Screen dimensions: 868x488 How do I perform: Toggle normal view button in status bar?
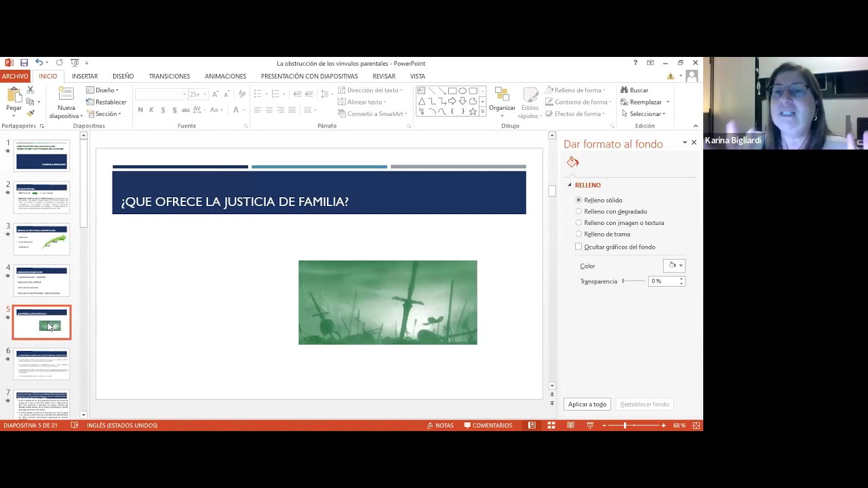(532, 426)
